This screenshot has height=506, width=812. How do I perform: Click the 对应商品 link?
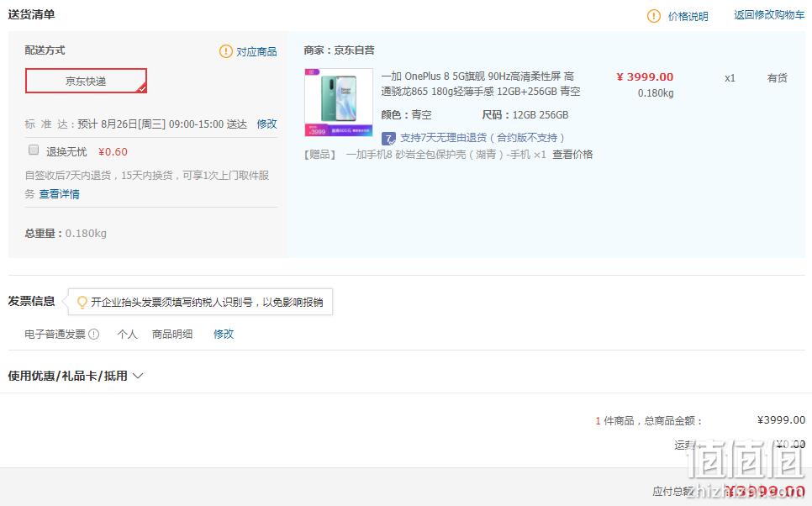(256, 52)
